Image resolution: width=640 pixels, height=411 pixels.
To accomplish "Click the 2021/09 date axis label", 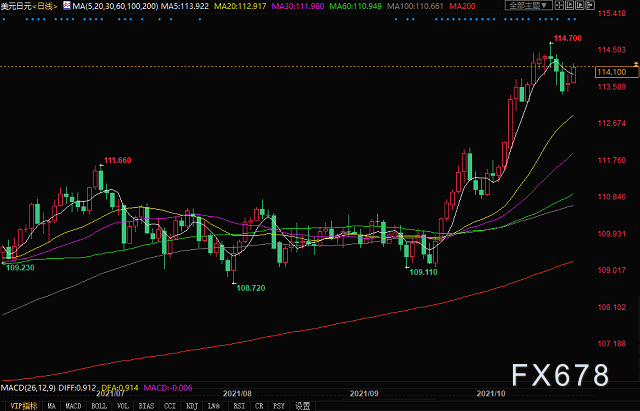I will click(364, 393).
